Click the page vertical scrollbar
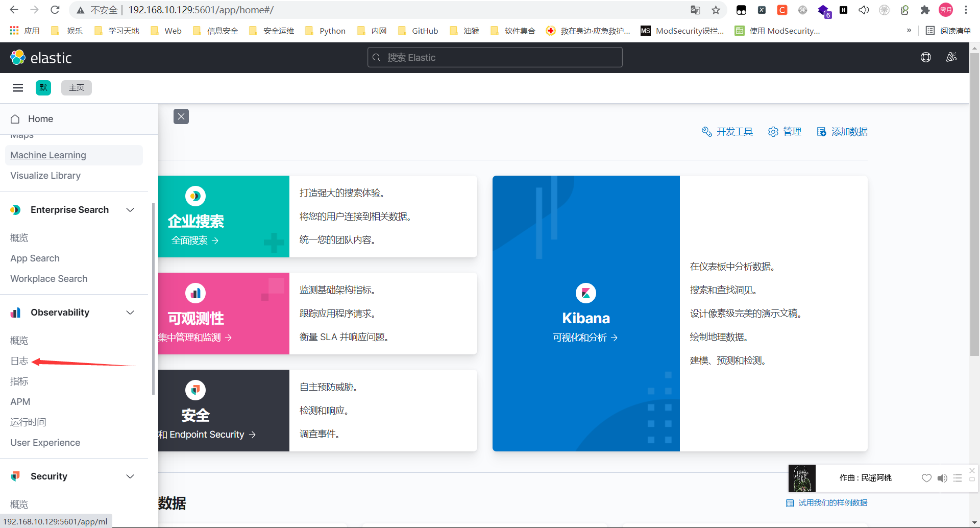Image resolution: width=980 pixels, height=528 pixels. click(974, 204)
